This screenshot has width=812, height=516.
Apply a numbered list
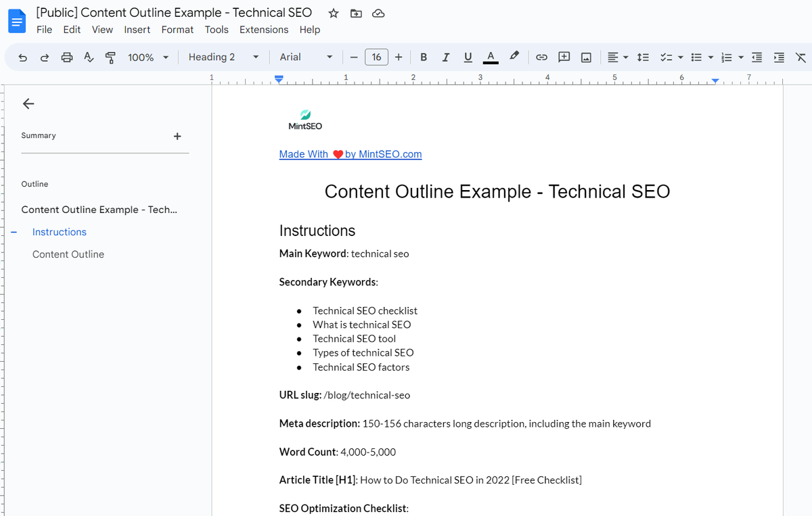pyautogui.click(x=727, y=57)
